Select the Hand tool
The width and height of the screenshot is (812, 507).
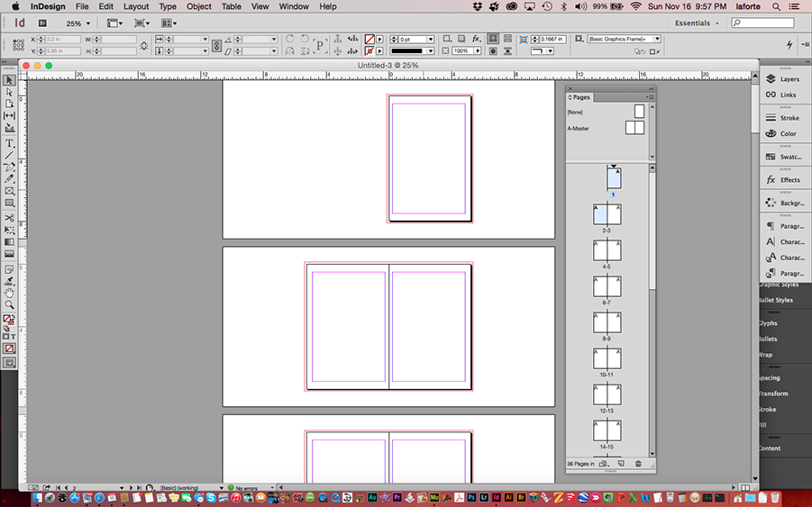(9, 294)
